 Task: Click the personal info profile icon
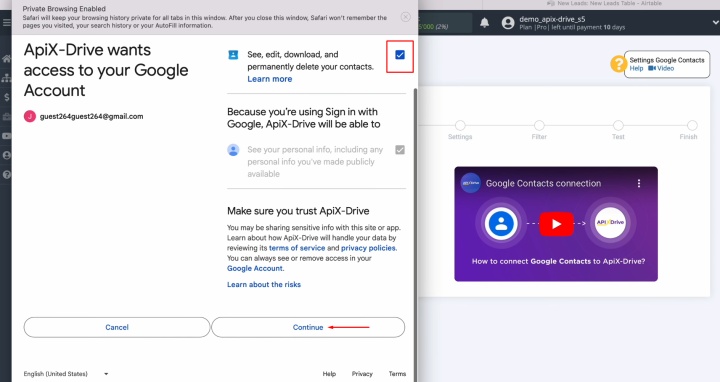tap(233, 150)
